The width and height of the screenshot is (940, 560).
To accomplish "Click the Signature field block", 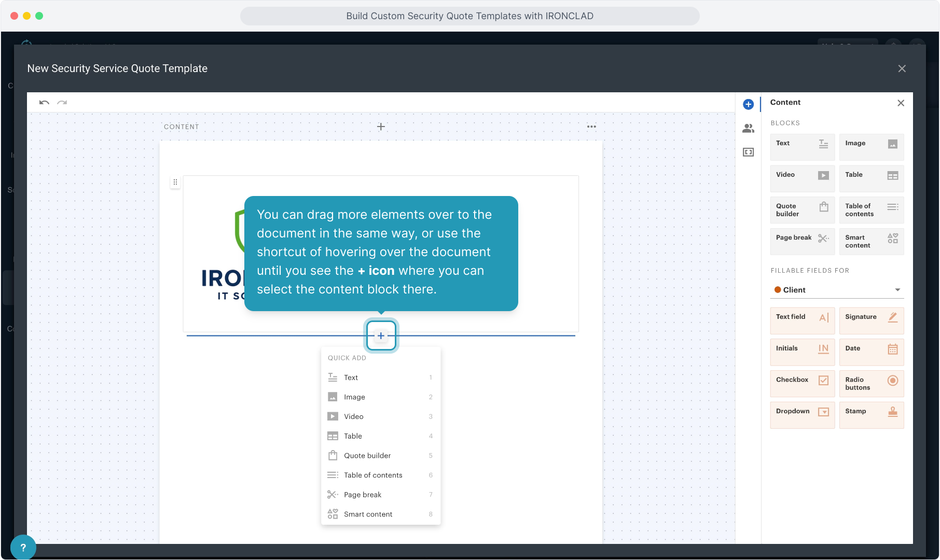I will point(871,320).
